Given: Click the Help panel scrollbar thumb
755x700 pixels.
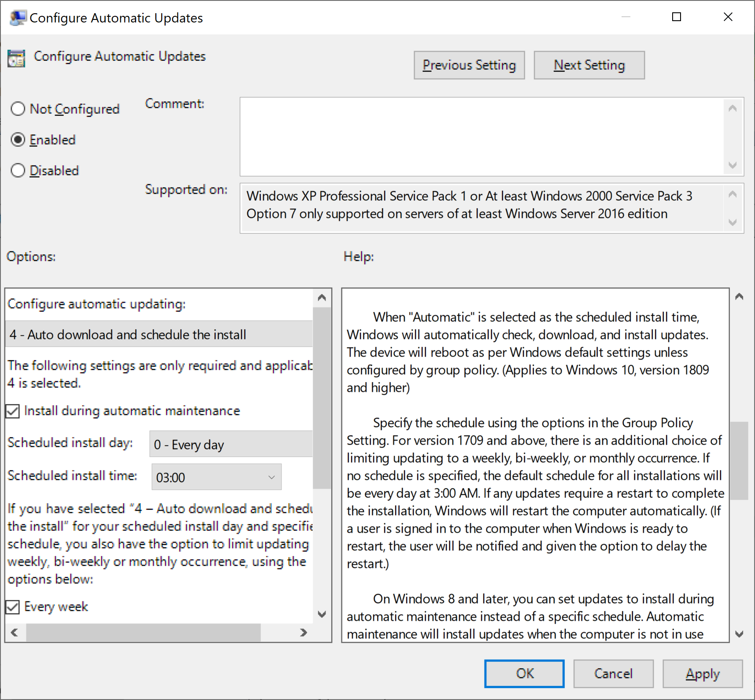Looking at the screenshot, I should tap(739, 461).
